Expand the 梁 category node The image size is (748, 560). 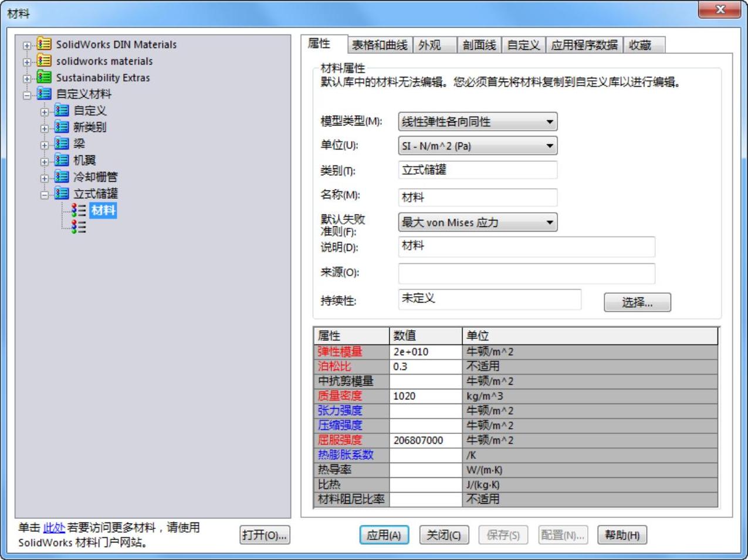point(45,144)
